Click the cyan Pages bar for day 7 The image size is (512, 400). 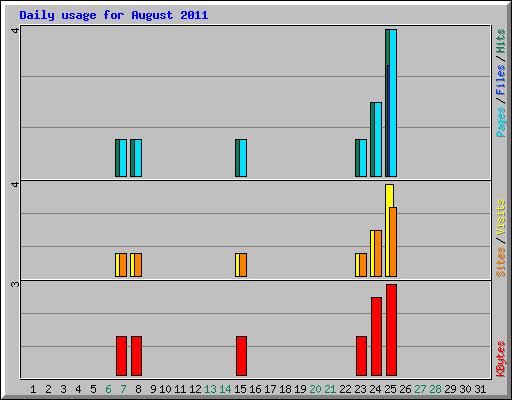click(123, 158)
